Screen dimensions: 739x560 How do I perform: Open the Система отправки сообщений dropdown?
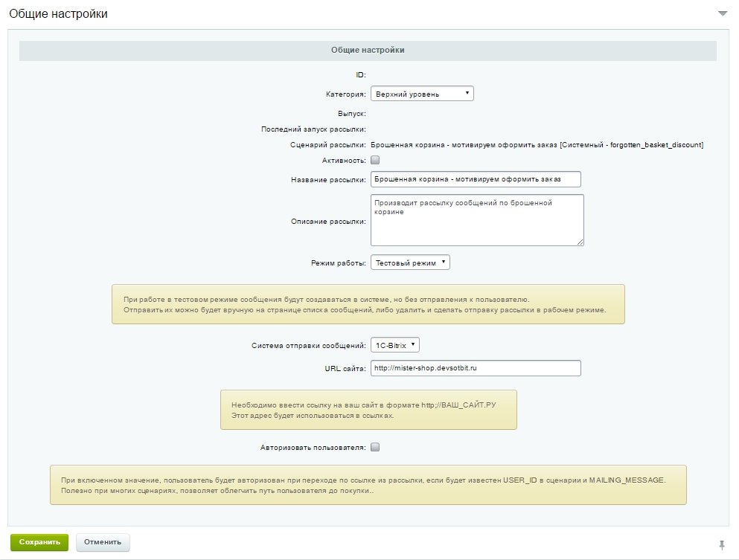[395, 345]
